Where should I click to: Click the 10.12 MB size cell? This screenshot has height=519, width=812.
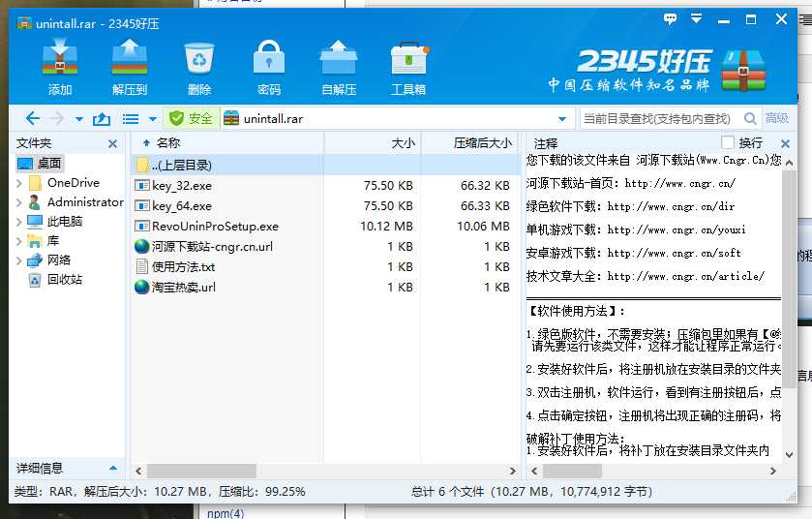click(x=386, y=227)
